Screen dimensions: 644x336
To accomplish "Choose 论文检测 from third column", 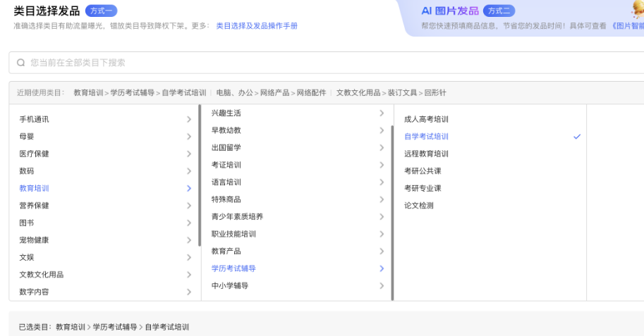I will pos(419,206).
